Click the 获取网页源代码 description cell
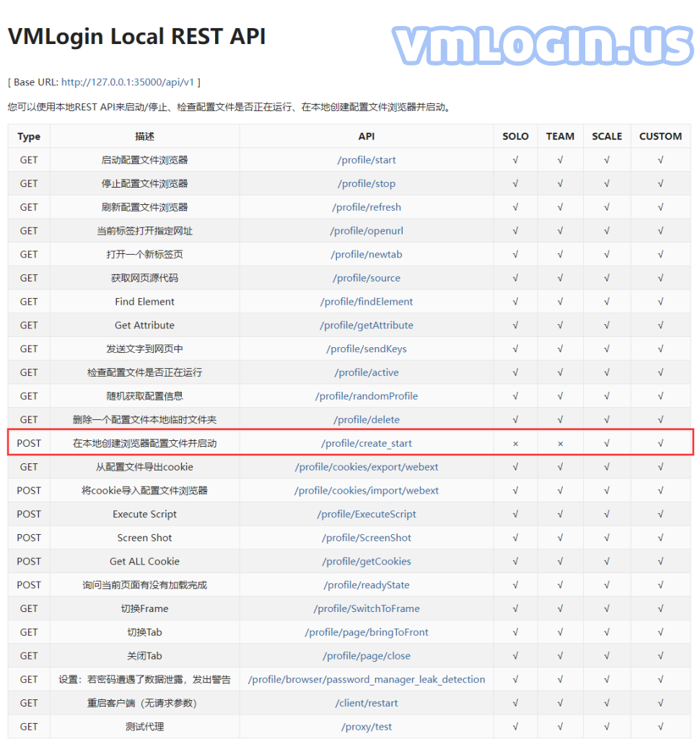Viewport: 700px width, 739px height. [145, 278]
